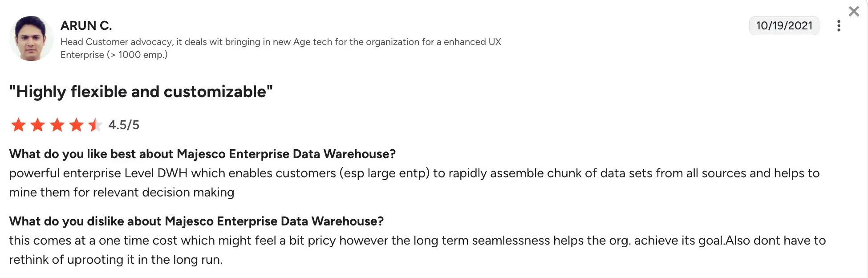868x278 pixels.
Task: Click the line starting "powerful enterprise Level DWH"
Action: [414, 173]
